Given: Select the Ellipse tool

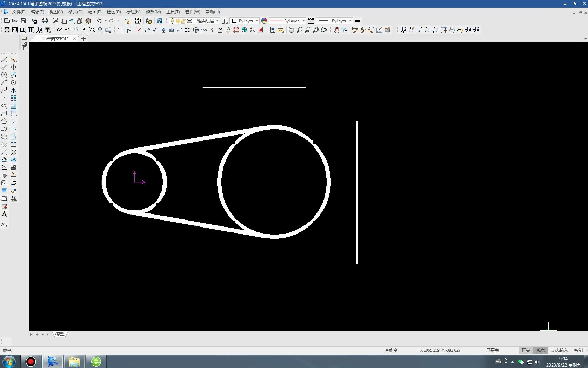Looking at the screenshot, I should pyautogui.click(x=4, y=106).
